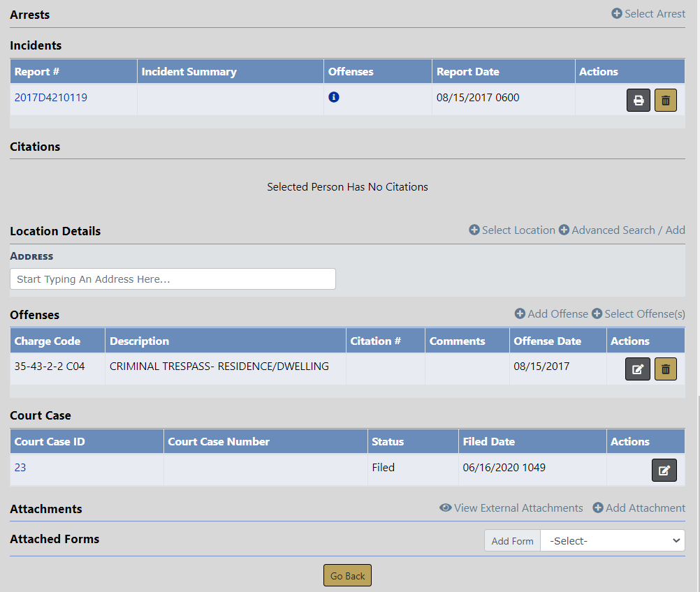This screenshot has height=592, width=700.
Task: Click Select Location link
Action: 511,230
